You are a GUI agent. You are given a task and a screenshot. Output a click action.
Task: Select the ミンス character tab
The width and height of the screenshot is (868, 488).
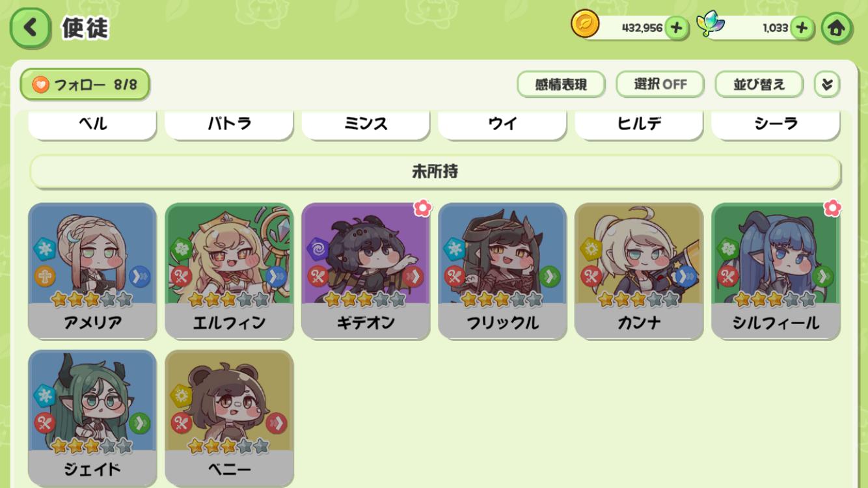tap(366, 124)
